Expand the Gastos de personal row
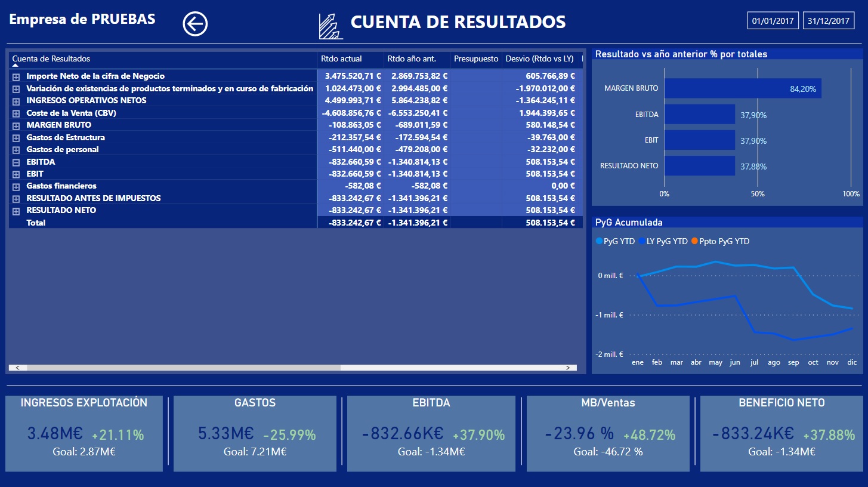 pos(16,150)
